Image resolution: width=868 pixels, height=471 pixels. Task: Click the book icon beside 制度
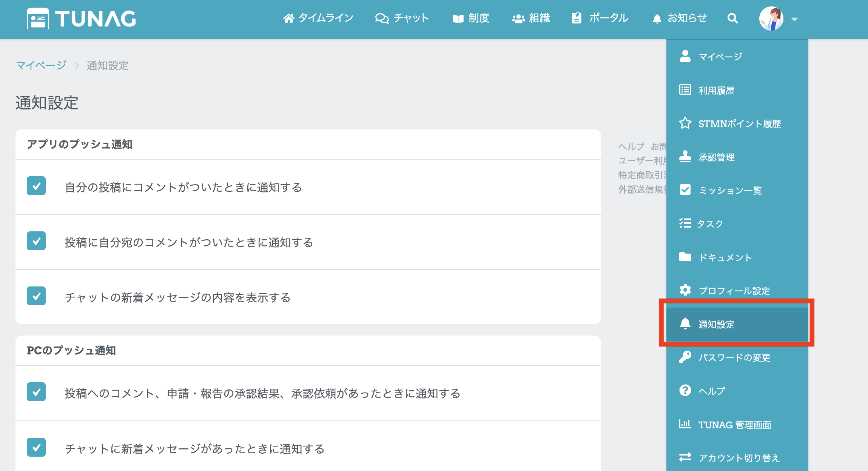[458, 18]
